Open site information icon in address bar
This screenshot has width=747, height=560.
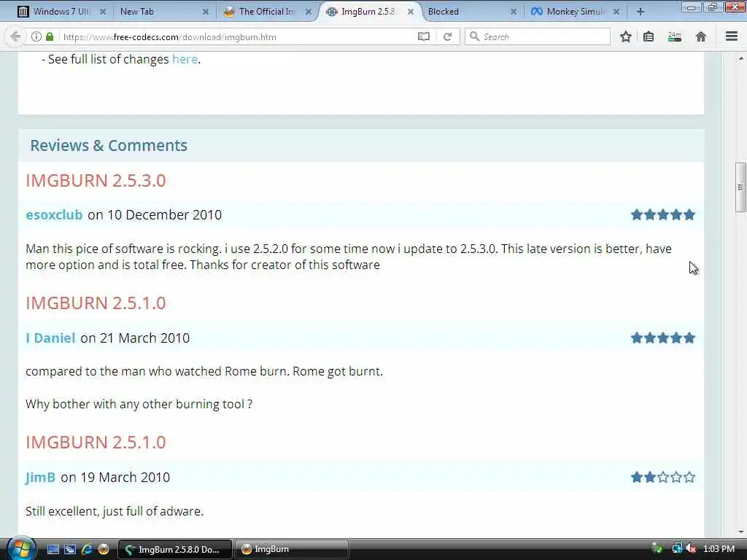tap(36, 36)
